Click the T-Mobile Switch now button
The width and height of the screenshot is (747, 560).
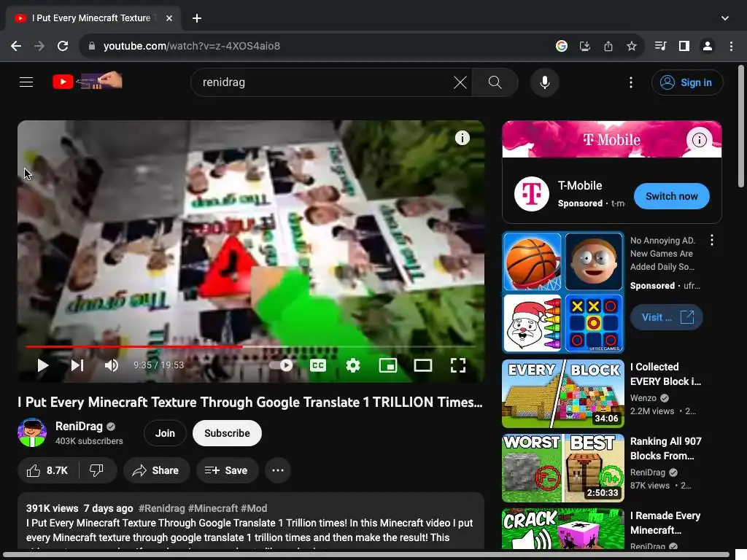tap(671, 196)
